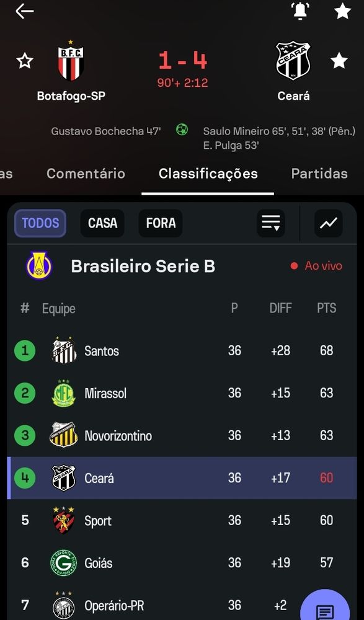This screenshot has width=364, height=620.
Task: Go back with the arrow at top left
Action: tap(25, 11)
